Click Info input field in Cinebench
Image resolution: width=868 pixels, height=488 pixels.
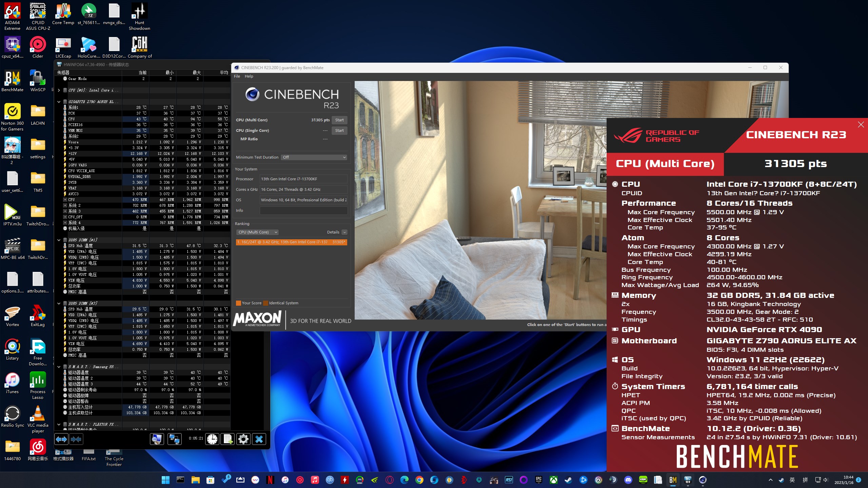(303, 210)
